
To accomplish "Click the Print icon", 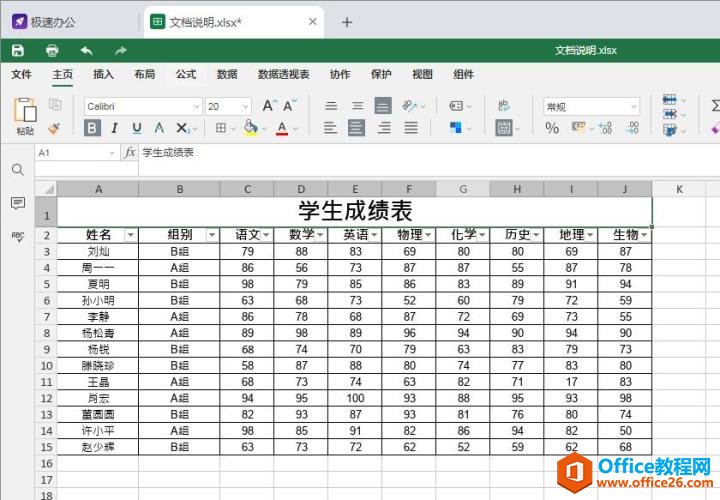I will click(x=52, y=51).
